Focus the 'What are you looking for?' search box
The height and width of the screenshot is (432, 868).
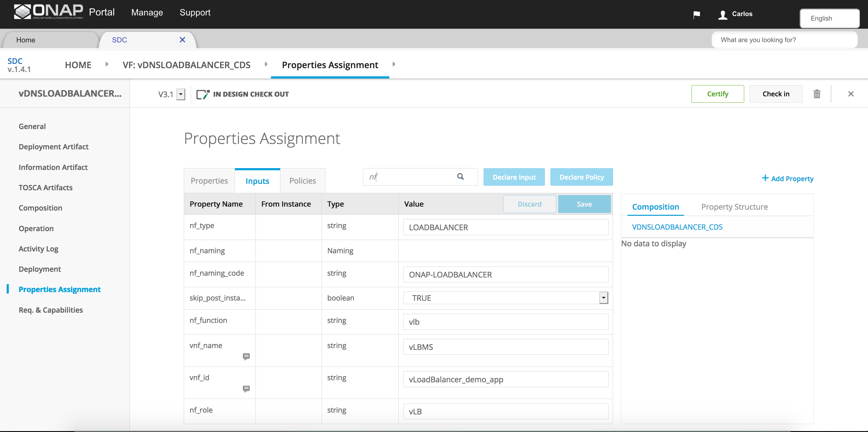(x=784, y=40)
